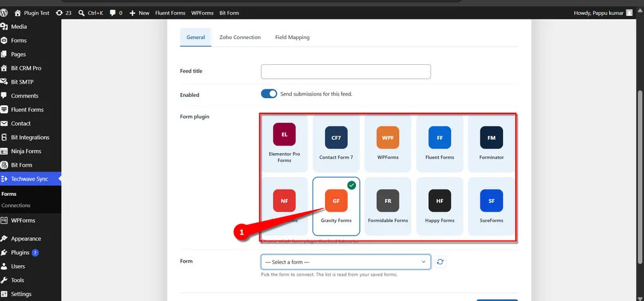Select the NF Ninja Forms plugin card

pyautogui.click(x=284, y=206)
